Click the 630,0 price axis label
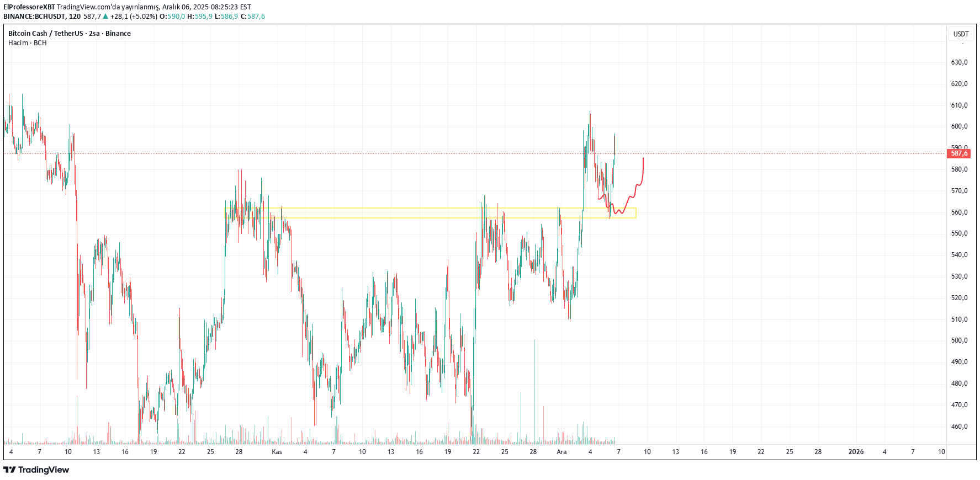This screenshot has width=980, height=480. (x=959, y=62)
